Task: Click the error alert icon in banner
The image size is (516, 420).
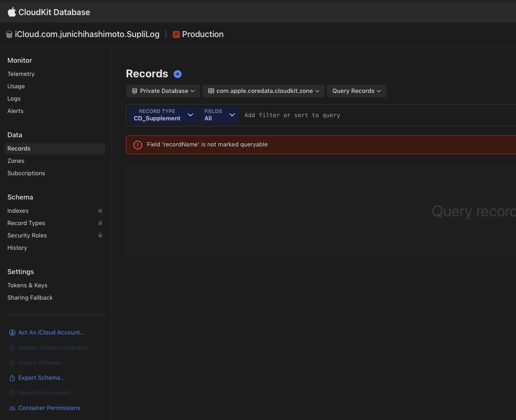Action: click(x=137, y=145)
